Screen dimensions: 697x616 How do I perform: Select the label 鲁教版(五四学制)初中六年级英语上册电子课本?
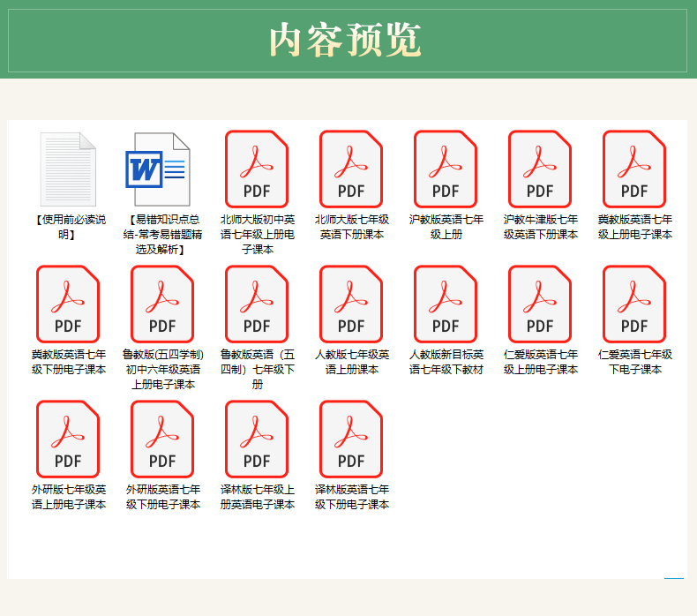pos(162,370)
